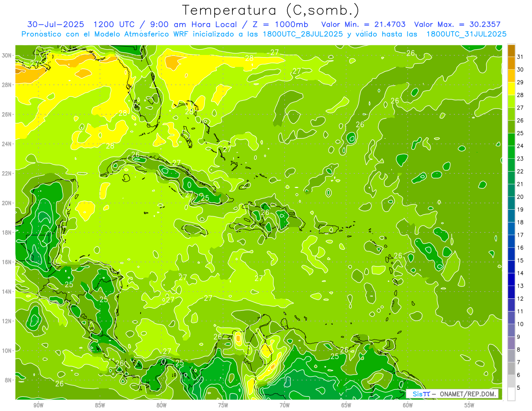
Task: Click '9:00 am Hora Local' text
Action: [196, 24]
